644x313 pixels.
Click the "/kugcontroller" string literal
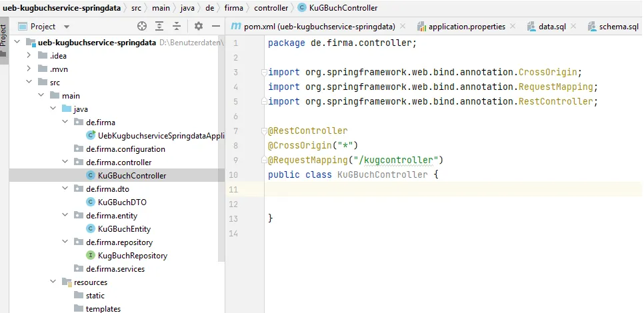tap(396, 160)
